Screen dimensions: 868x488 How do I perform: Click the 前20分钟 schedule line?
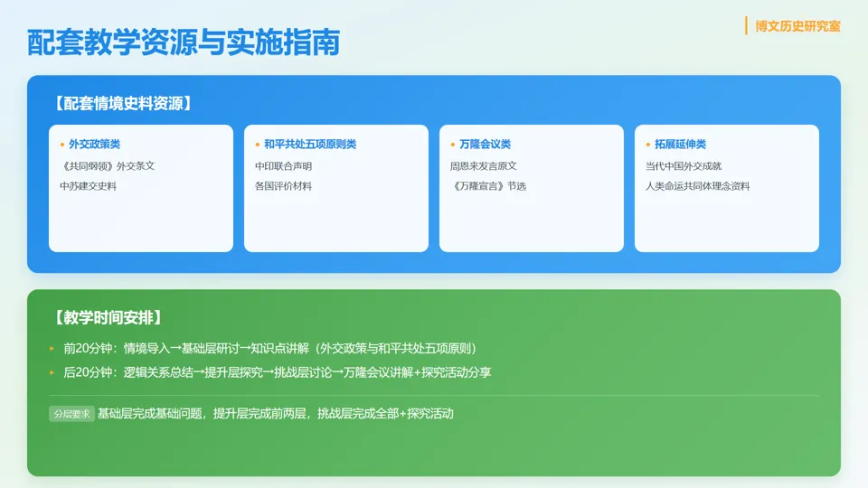(x=270, y=348)
